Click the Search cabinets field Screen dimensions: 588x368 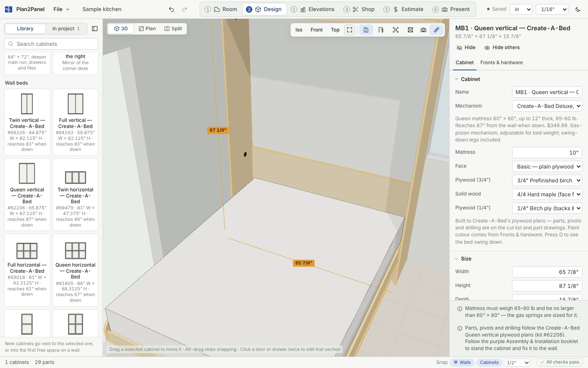click(51, 44)
